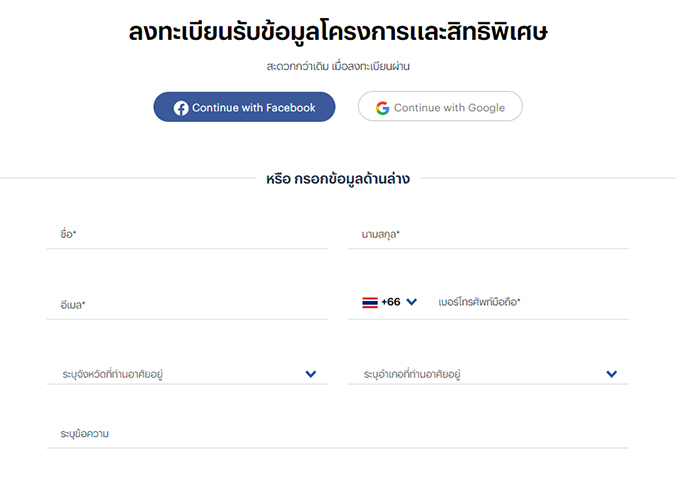The width and height of the screenshot is (680, 483).
Task: Expand the +66 country code chevron
Action: coord(412,302)
